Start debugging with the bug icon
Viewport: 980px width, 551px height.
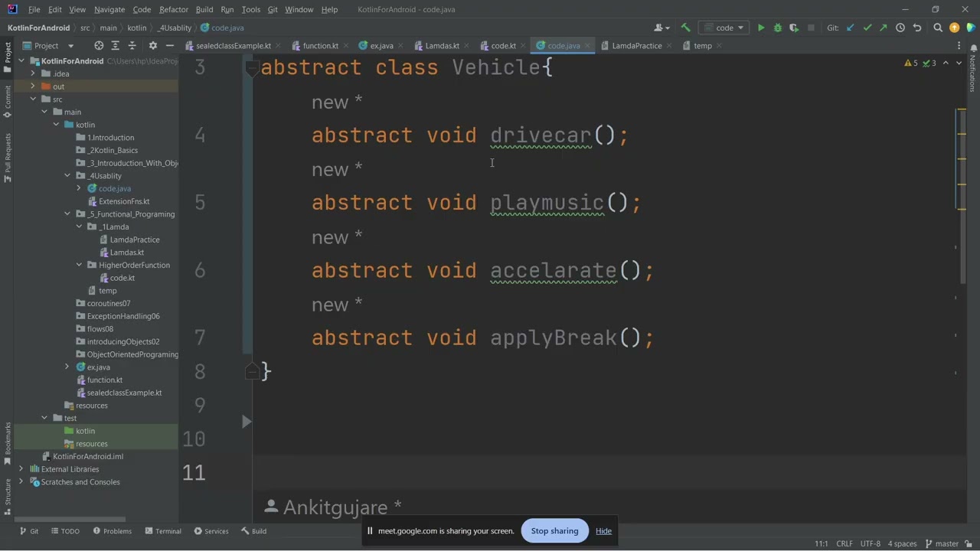click(x=778, y=28)
